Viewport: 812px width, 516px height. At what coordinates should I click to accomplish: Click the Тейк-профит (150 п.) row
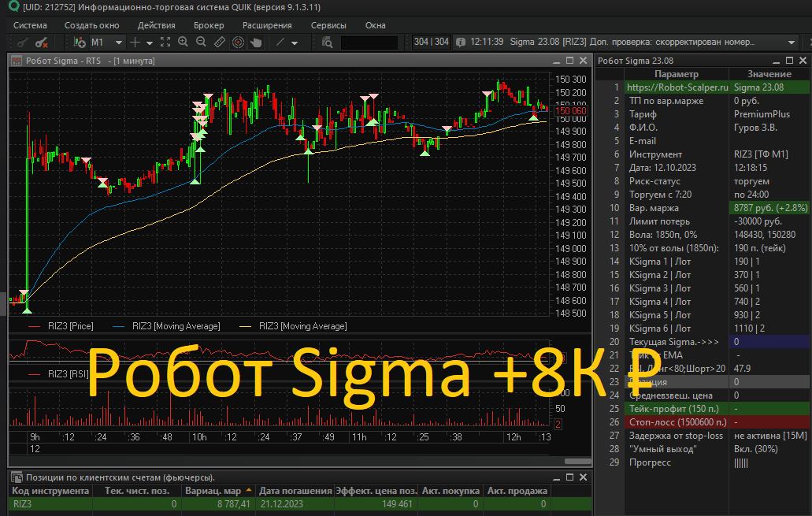703,409
